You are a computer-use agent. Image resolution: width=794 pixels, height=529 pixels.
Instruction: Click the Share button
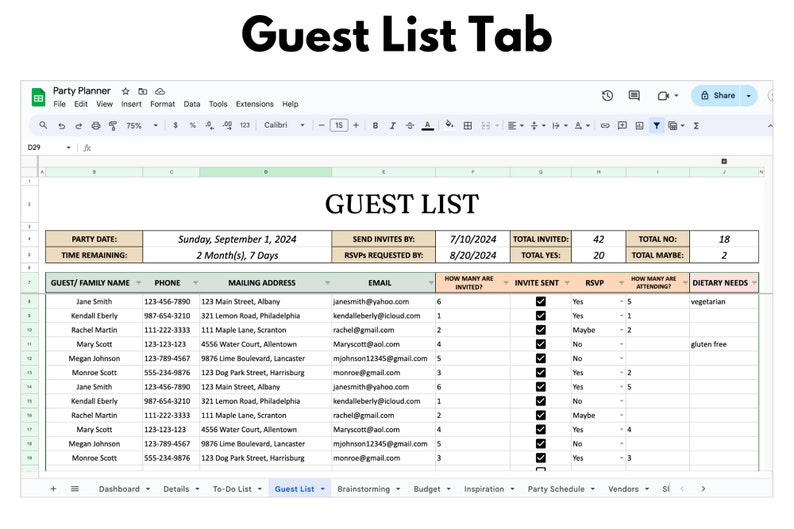718,96
